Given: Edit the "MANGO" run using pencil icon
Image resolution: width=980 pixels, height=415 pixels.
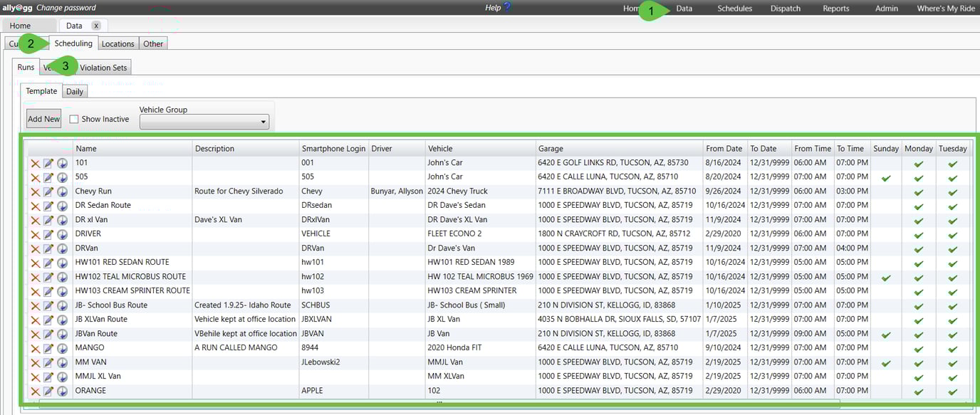Looking at the screenshot, I should pyautogui.click(x=47, y=347).
